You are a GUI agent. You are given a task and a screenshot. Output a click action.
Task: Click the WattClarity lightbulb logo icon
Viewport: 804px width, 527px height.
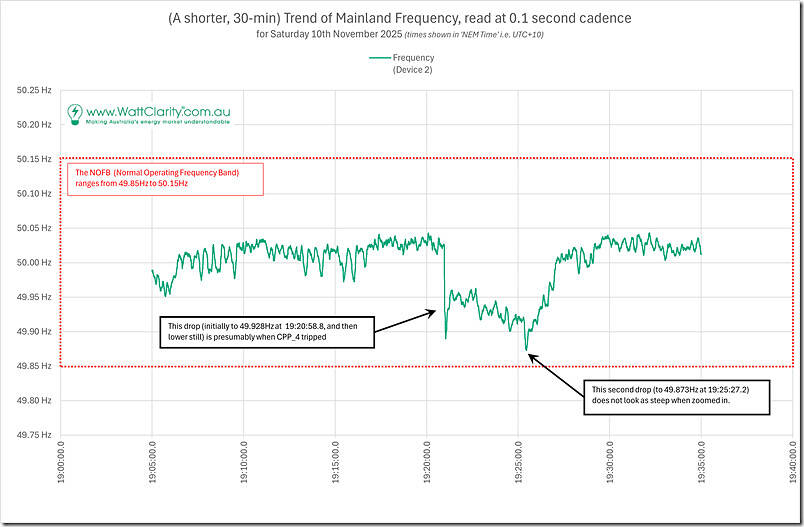pyautogui.click(x=76, y=112)
